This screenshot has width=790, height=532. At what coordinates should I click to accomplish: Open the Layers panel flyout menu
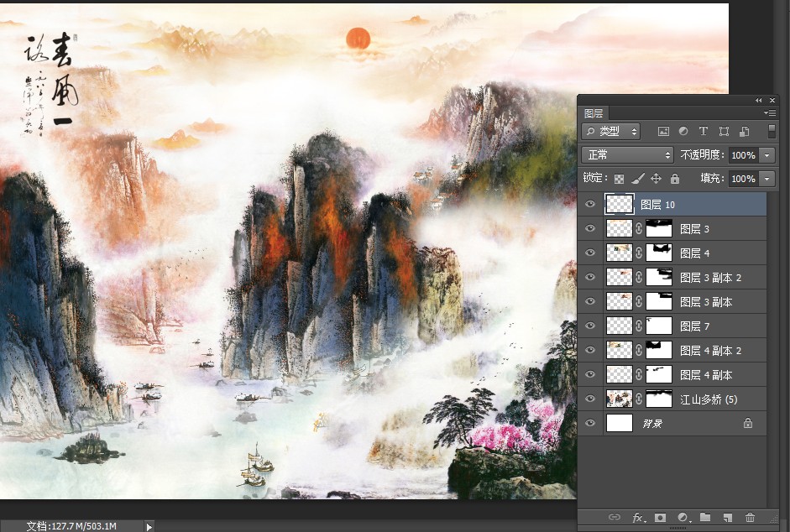click(769, 112)
